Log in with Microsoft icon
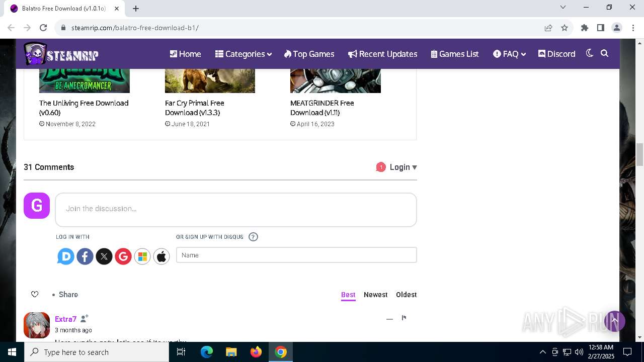The width and height of the screenshot is (644, 362). (x=142, y=256)
